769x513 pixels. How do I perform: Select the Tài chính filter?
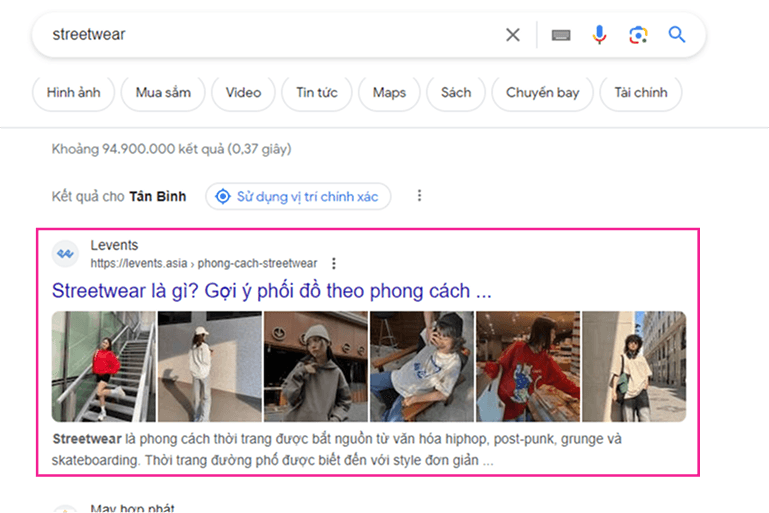641,93
